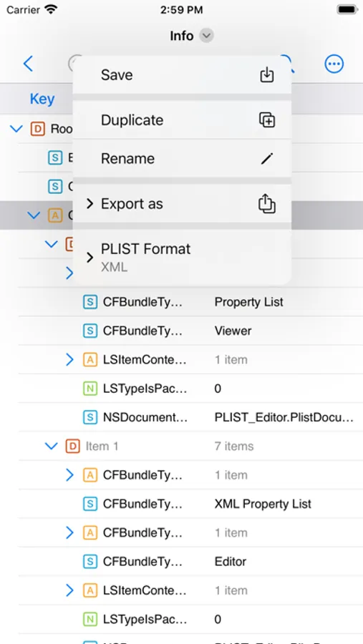Select the PLIST_Editor.PlistDocu… value
Viewport: 363px width, 644px height.
tap(284, 417)
